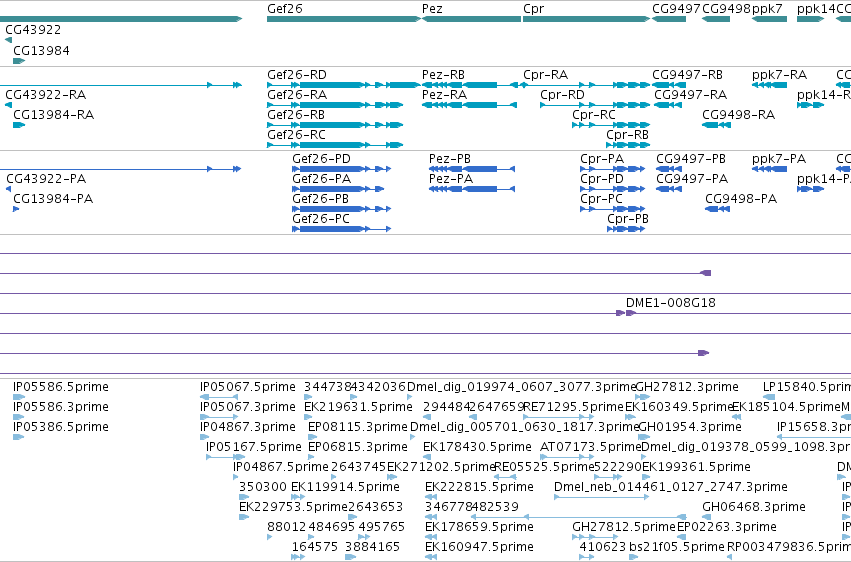Select protein Cpr-PA
This screenshot has height=562, width=851.
point(602,159)
